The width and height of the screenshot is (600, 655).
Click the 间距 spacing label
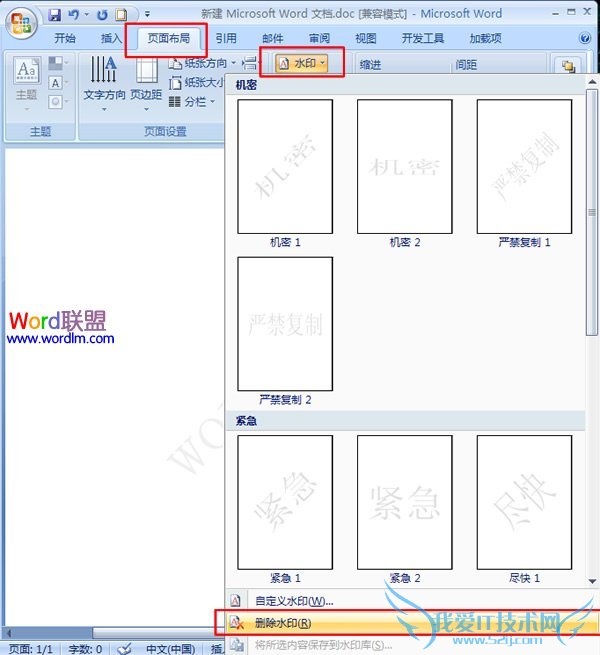[x=466, y=65]
